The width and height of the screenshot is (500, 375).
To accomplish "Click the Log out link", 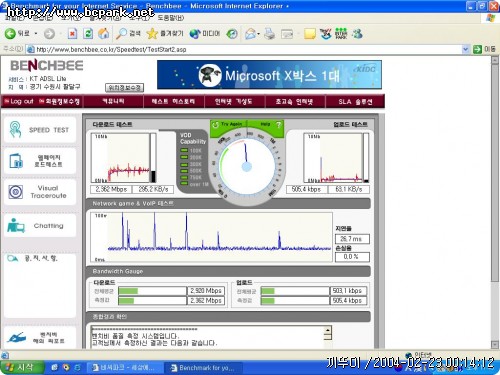I will tap(19, 101).
